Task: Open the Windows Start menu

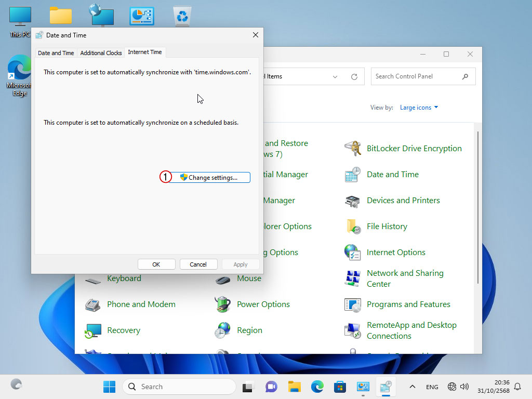Action: 109,387
